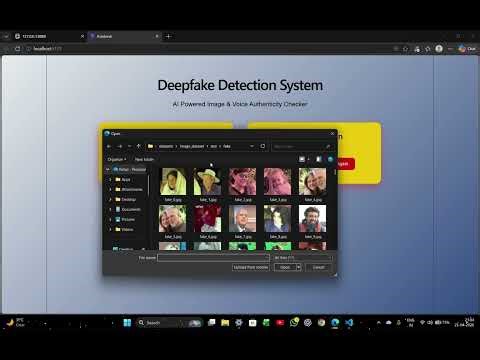480x360 pixels.
Task: Show hidden system tray icons
Action: [x=379, y=323]
